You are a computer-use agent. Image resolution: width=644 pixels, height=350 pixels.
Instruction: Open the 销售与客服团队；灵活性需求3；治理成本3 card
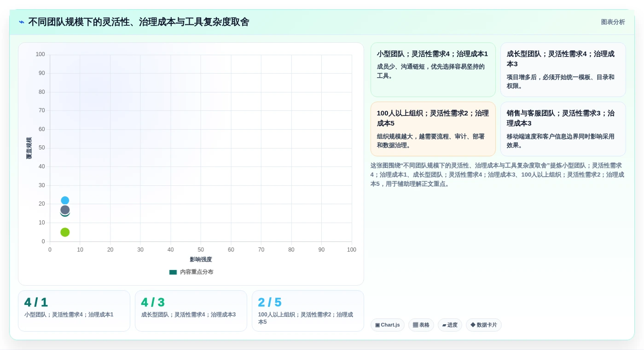[563, 129]
